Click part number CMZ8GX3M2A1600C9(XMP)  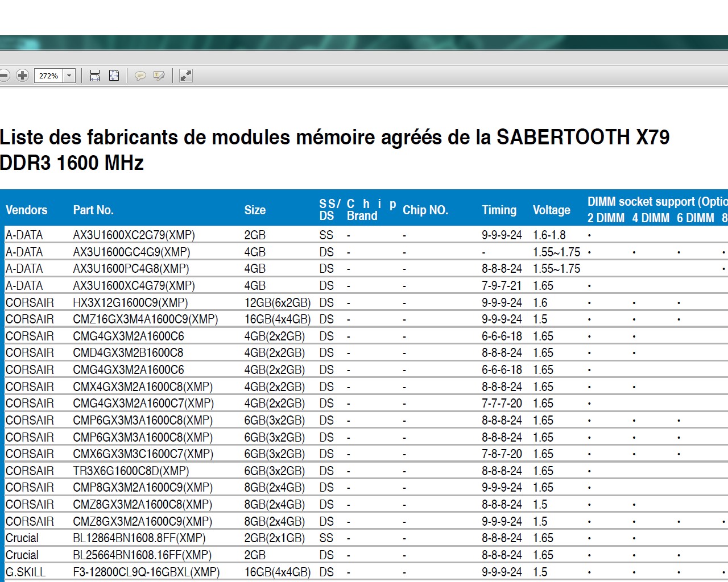pos(143,521)
